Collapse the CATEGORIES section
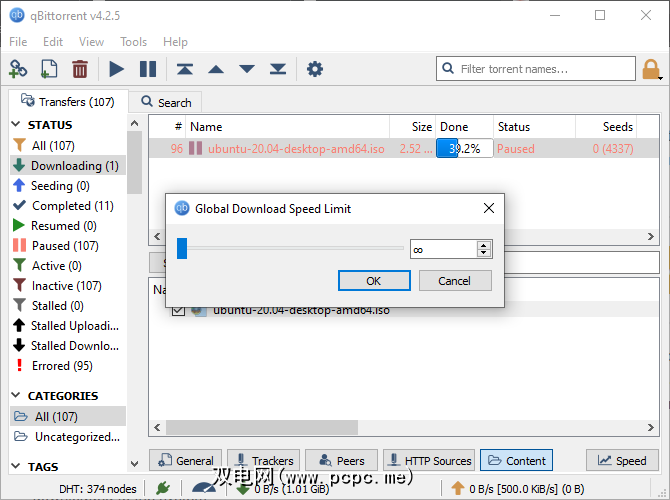This screenshot has height=500, width=670. pyautogui.click(x=16, y=395)
